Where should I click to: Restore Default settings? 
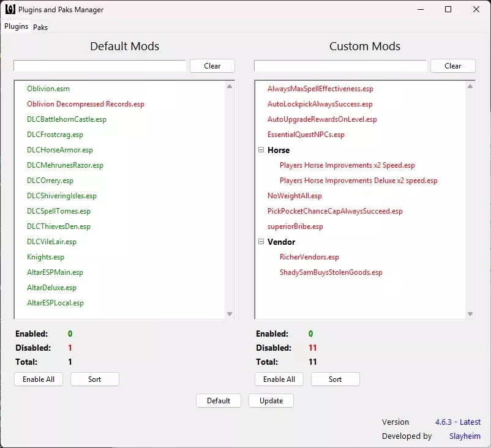218,400
